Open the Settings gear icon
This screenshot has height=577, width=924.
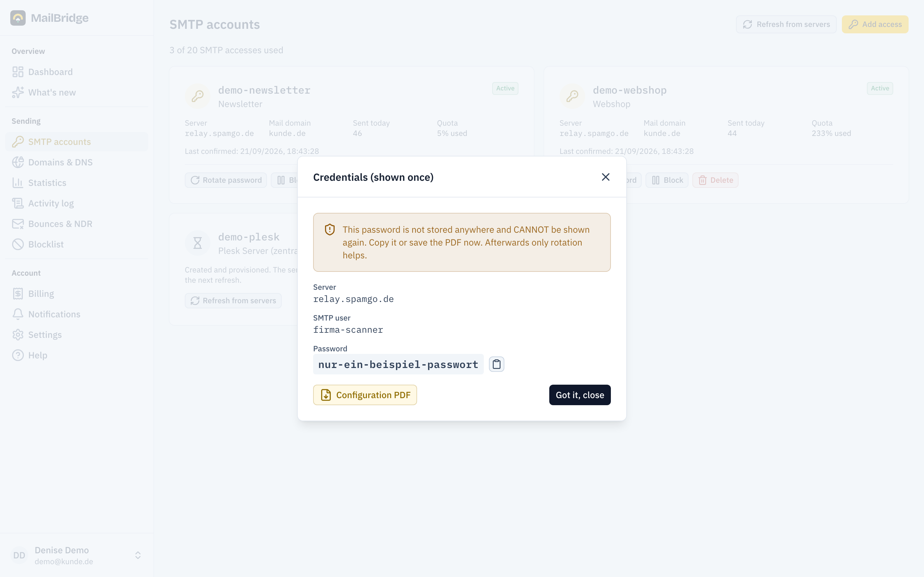[18, 335]
